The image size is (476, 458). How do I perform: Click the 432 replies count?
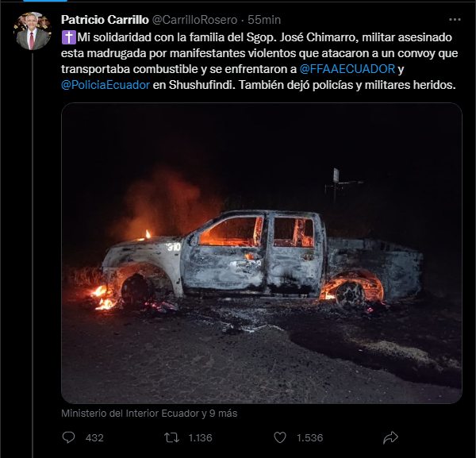tap(94, 437)
